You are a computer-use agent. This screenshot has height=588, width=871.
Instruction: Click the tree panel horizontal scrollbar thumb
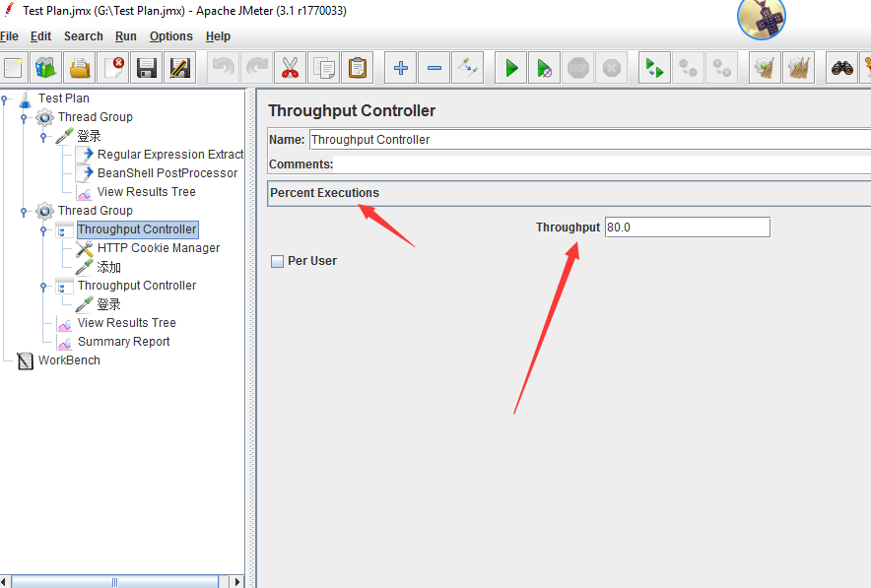click(114, 582)
